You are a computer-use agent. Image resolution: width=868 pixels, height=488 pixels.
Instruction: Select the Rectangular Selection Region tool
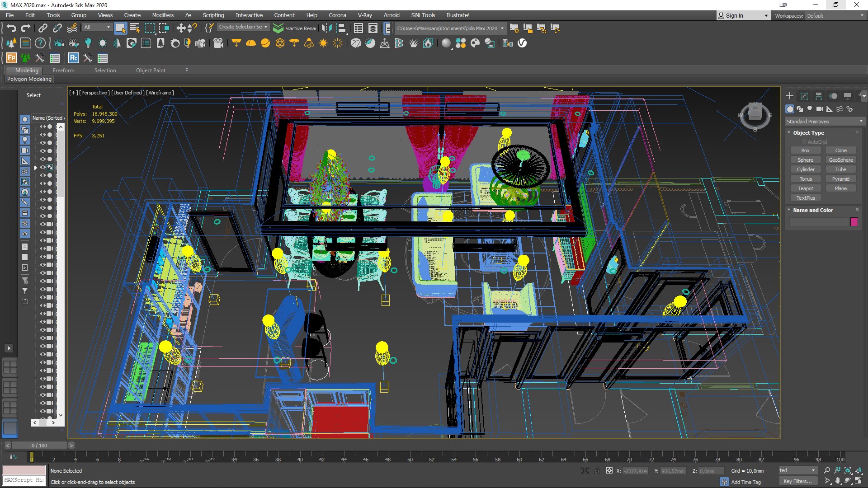pyautogui.click(x=149, y=28)
